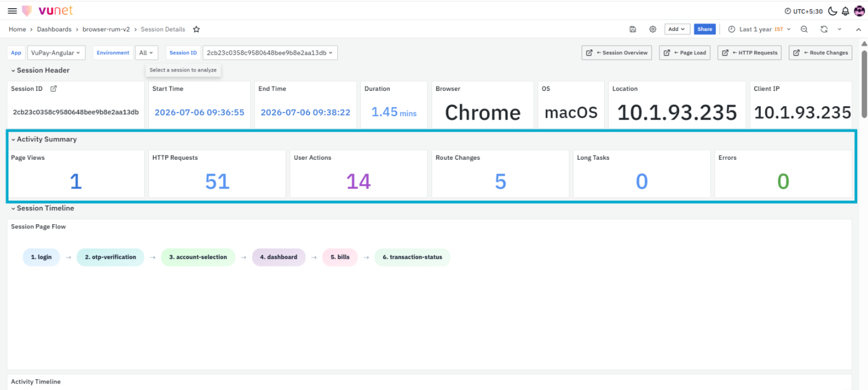Click the zoom out time range icon
This screenshot has height=390, width=868.
[x=804, y=29]
